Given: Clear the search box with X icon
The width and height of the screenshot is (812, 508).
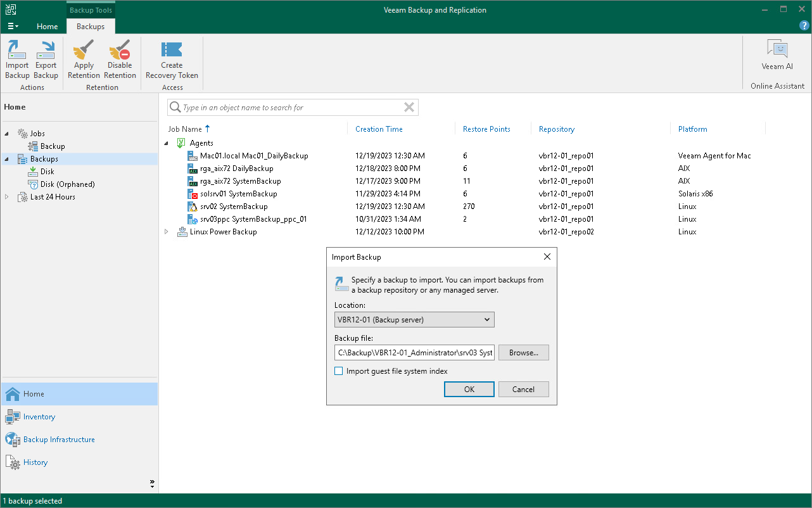Looking at the screenshot, I should coord(409,108).
